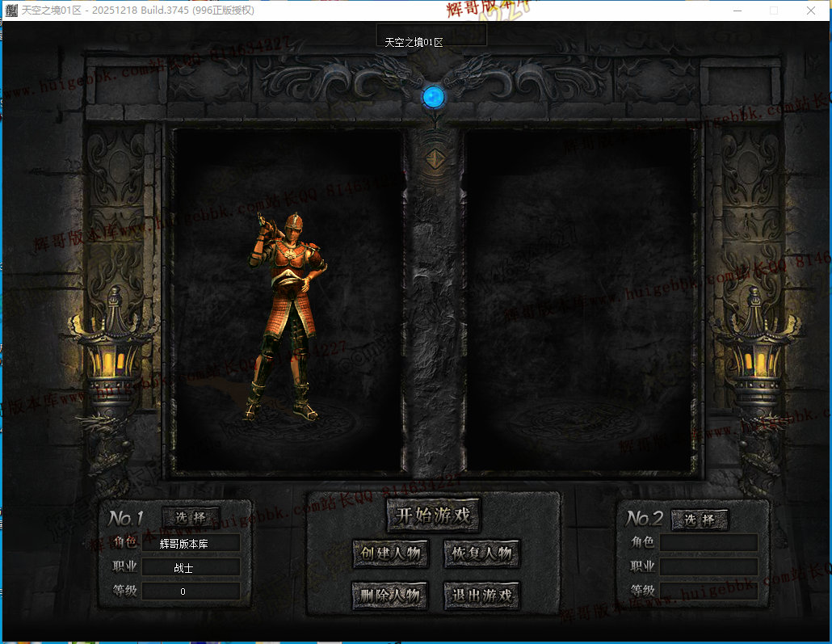
Task: Click the empty right character slot
Action: [x=578, y=301]
